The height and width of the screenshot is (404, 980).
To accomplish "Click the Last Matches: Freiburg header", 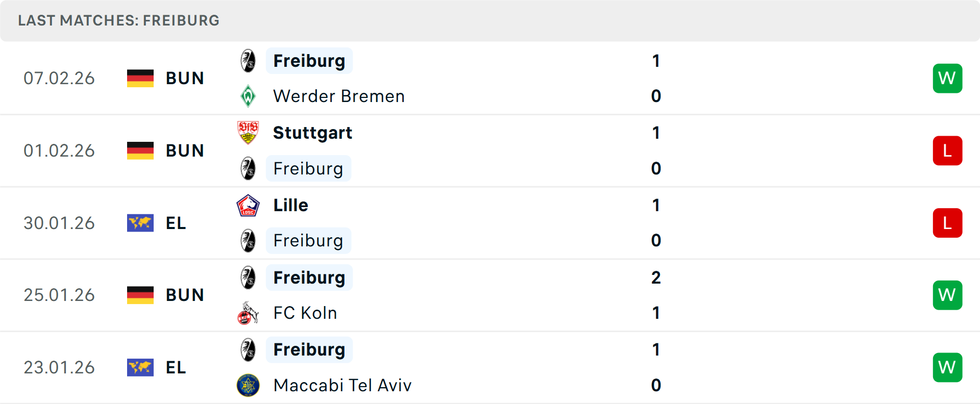I will [118, 20].
